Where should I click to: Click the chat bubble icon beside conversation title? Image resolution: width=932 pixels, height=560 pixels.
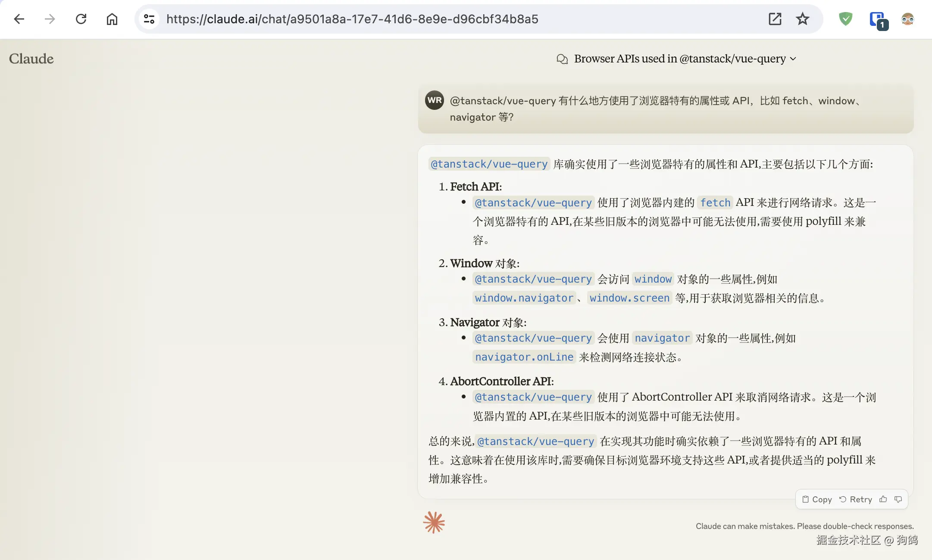tap(562, 59)
